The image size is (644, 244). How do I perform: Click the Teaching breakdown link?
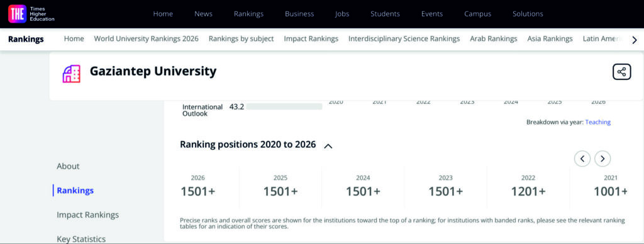[x=598, y=122]
